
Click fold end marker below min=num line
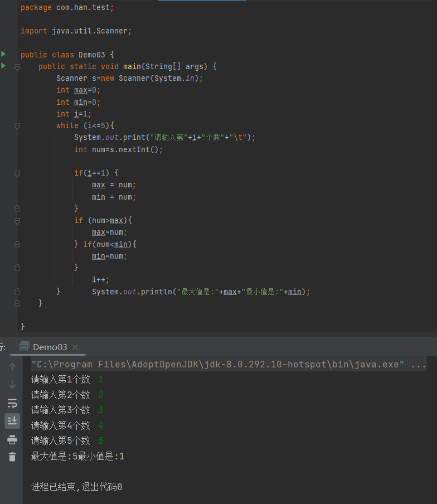coord(17,268)
